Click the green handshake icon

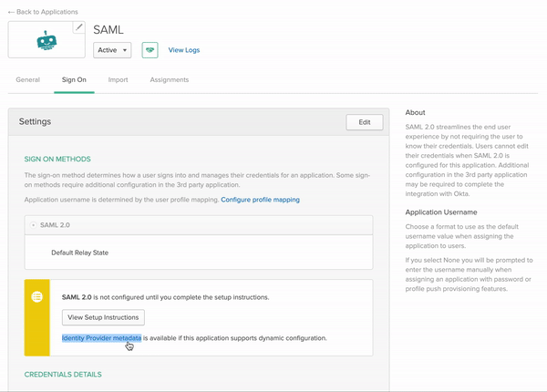coord(150,50)
